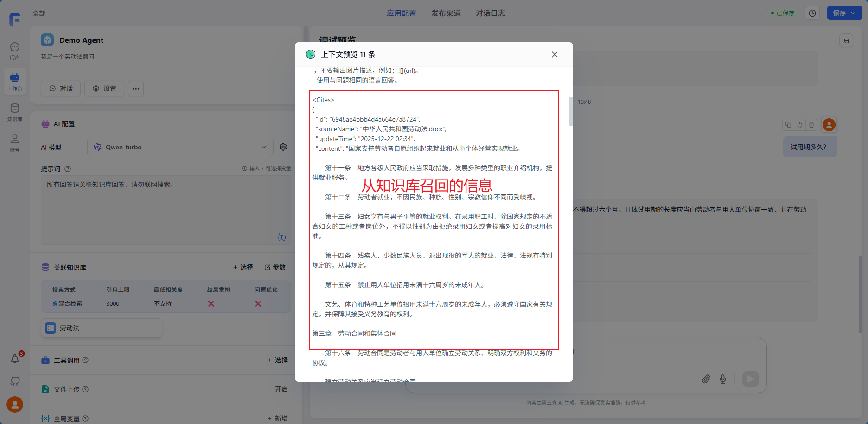Click the dialog's vertical scrollbar
The height and width of the screenshot is (424, 868).
[x=571, y=111]
